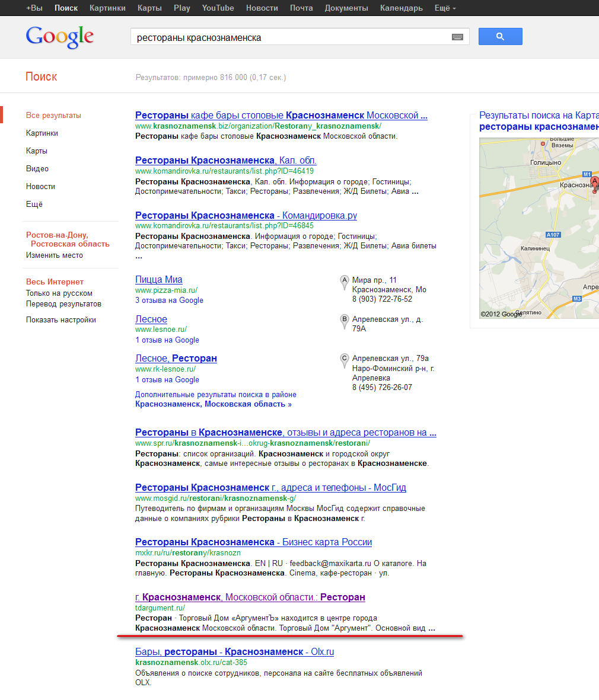Open the Лесное place link with lesnoe.ru
The image size is (599, 700).
click(151, 319)
